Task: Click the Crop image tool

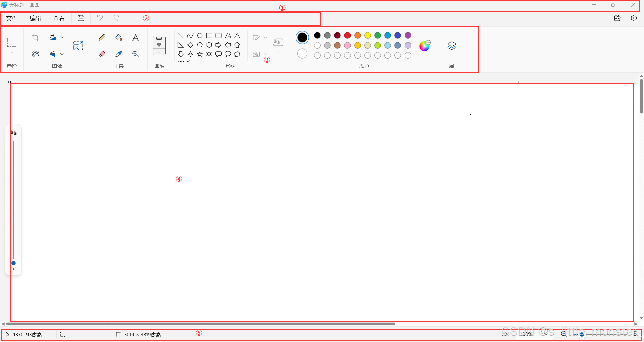Action: (x=36, y=37)
